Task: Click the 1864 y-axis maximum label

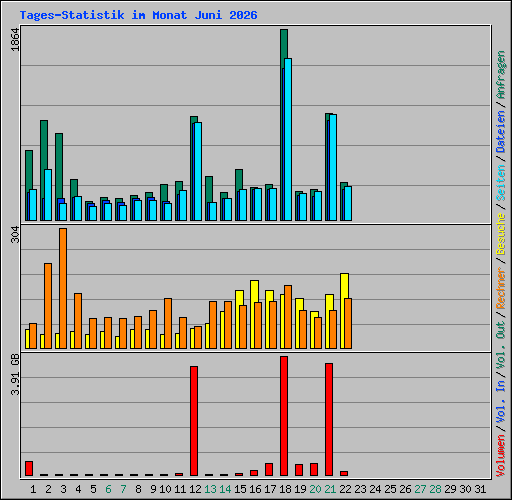Action: point(15,40)
